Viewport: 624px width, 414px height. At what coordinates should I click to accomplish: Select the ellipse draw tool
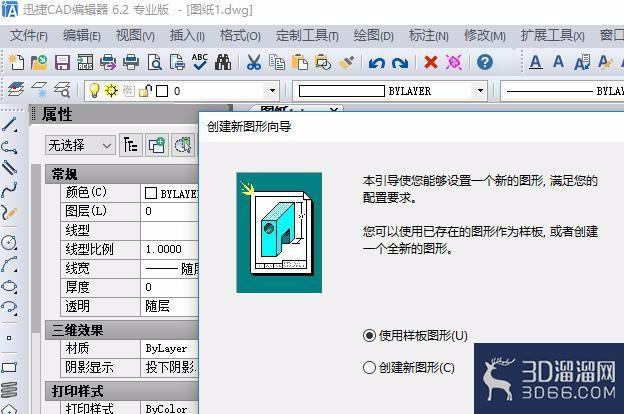pyautogui.click(x=9, y=286)
